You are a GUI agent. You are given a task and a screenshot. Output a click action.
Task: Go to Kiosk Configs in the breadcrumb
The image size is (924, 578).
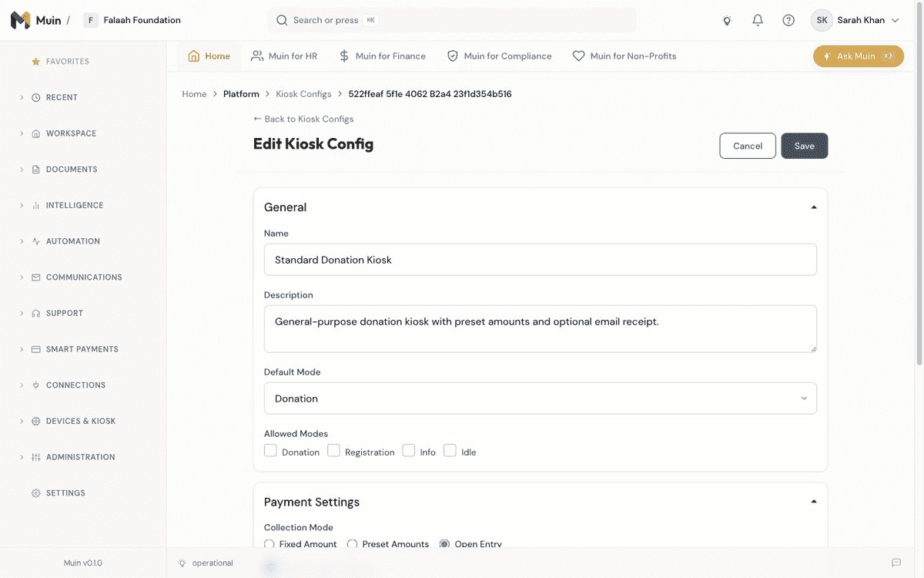[303, 94]
